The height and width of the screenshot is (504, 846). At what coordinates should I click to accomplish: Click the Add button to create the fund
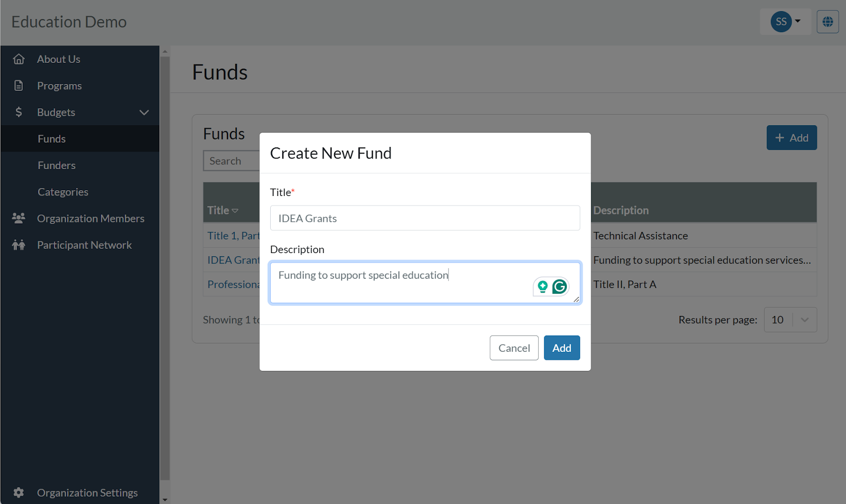[562, 348]
